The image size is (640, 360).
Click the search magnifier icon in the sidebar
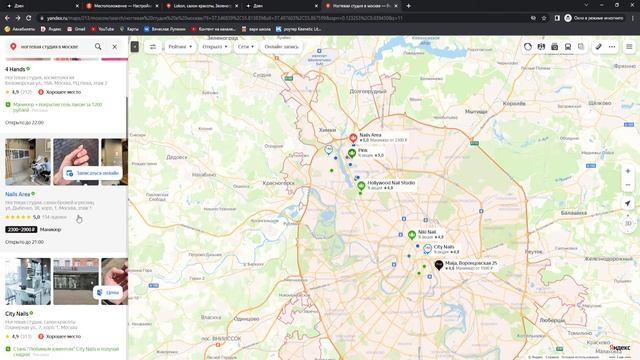pyautogui.click(x=98, y=47)
